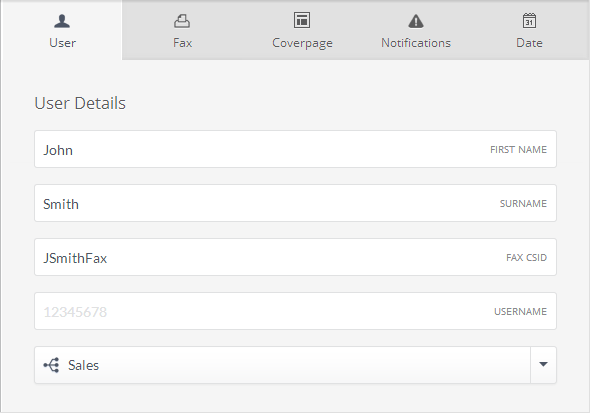Click the USERNAME field label
Screen dimensions: 590x413
(x=520, y=311)
